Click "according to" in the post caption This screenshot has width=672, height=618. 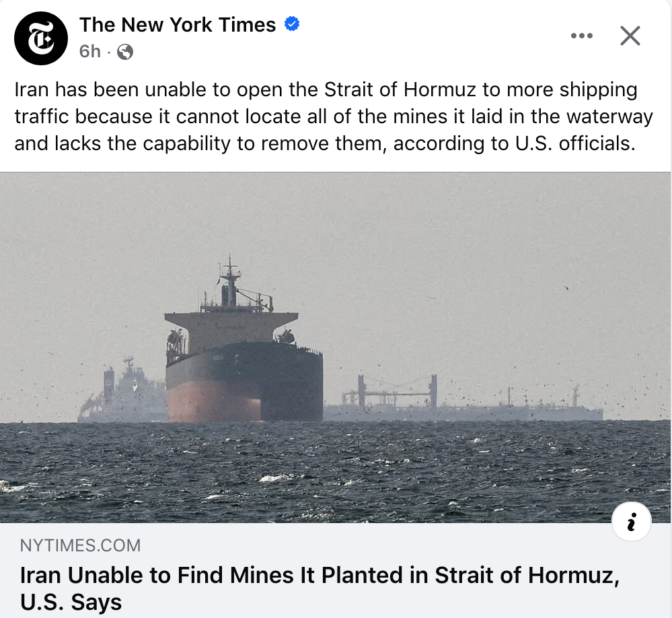click(x=445, y=143)
